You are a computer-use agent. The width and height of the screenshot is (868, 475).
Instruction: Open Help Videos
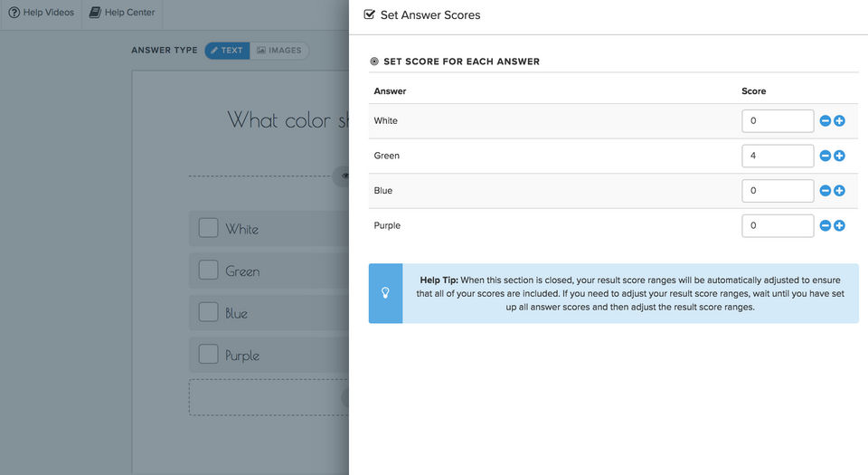(41, 13)
